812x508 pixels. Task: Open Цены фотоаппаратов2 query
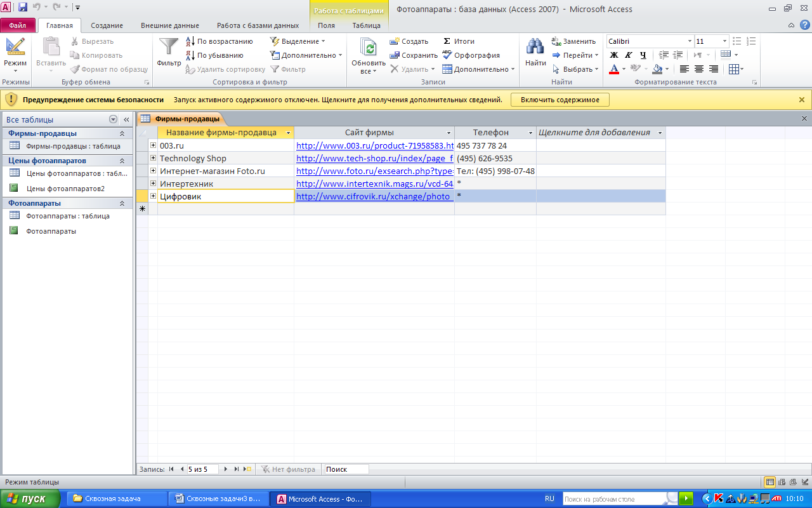[67, 189]
